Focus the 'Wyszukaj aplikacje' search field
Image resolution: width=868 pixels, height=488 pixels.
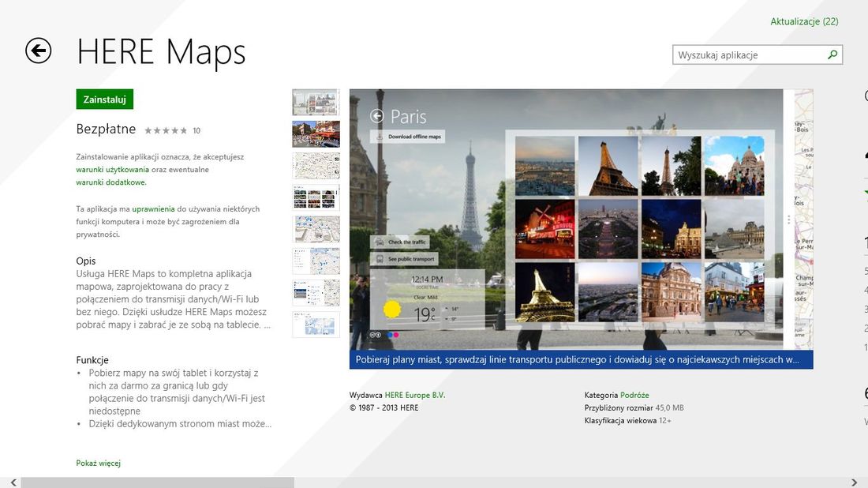click(x=758, y=54)
